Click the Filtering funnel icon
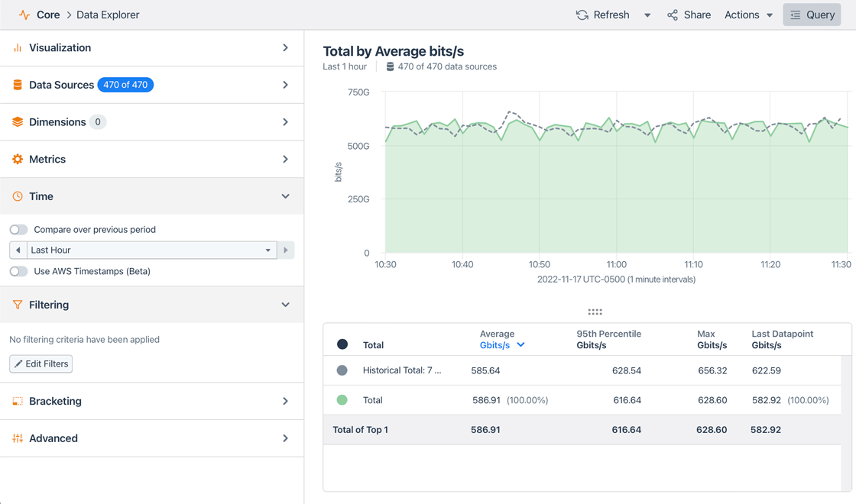Screen dimensions: 856x504 click(17, 304)
